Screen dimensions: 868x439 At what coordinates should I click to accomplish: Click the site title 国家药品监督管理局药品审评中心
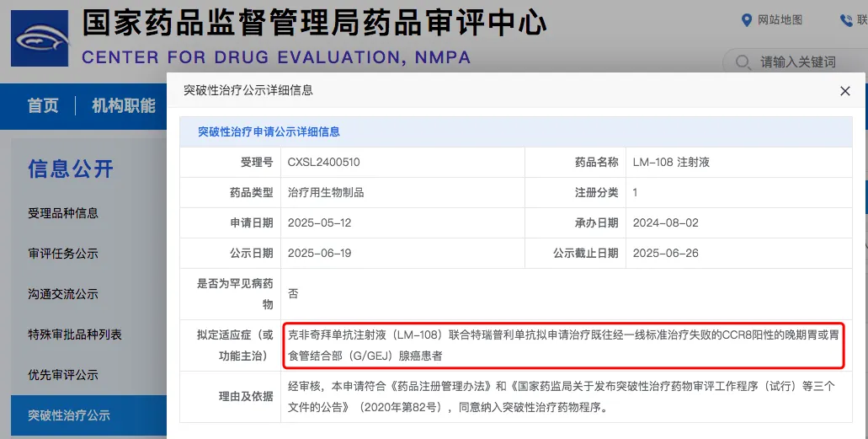coord(315,24)
